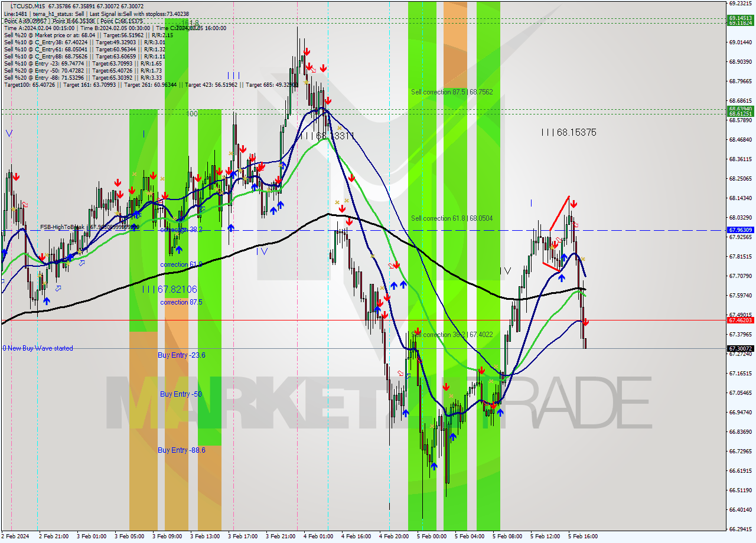Click the '2 Feb 21:00' time axis label
Image resolution: width=756 pixels, height=543 pixels.
(55, 537)
